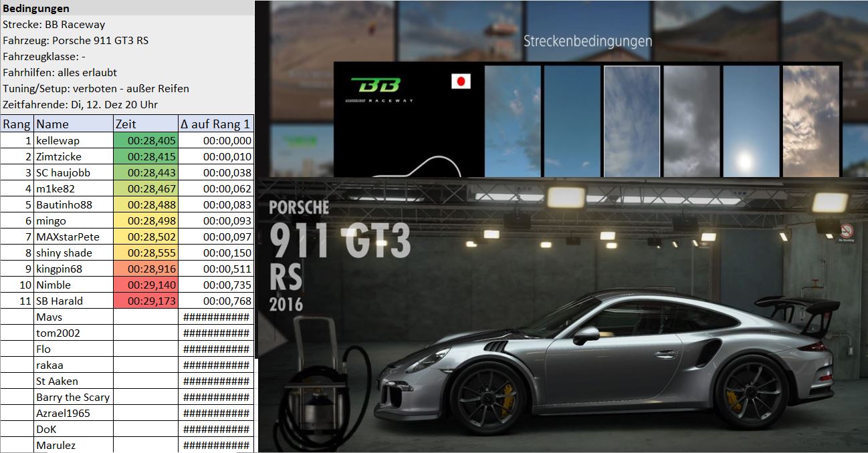Click the 'Name' column header
868x453 pixels.
pyautogui.click(x=74, y=124)
